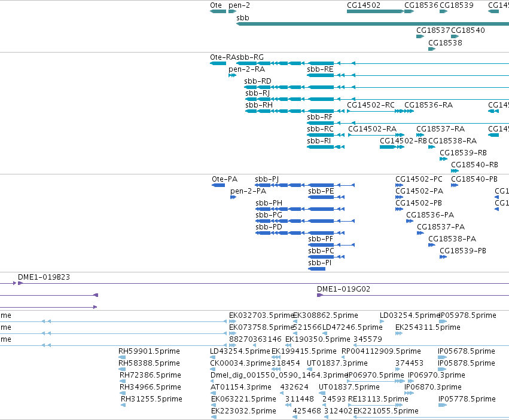
Task: Click the CG18539 gene label
Action: [x=456, y=5]
